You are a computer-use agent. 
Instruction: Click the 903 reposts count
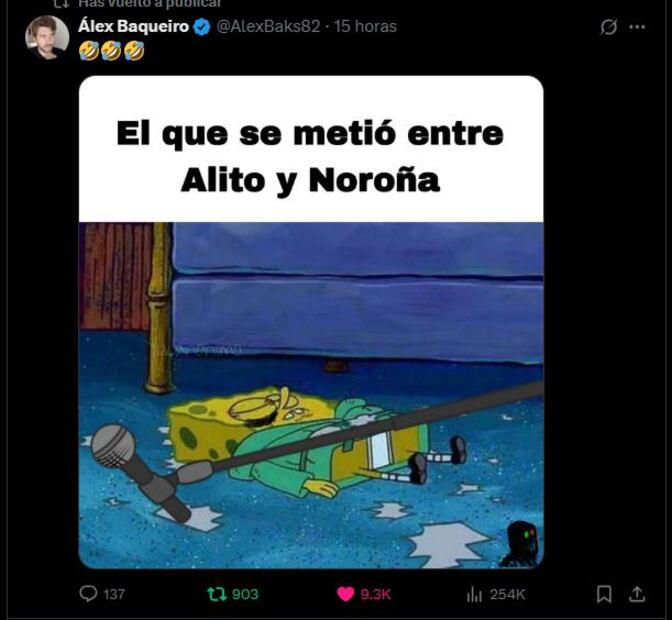pyautogui.click(x=245, y=595)
